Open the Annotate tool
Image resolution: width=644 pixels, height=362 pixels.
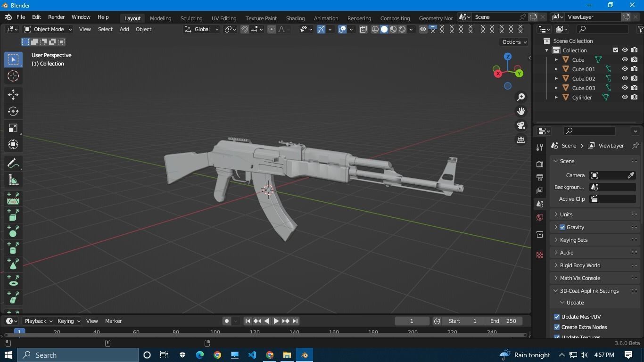13,163
